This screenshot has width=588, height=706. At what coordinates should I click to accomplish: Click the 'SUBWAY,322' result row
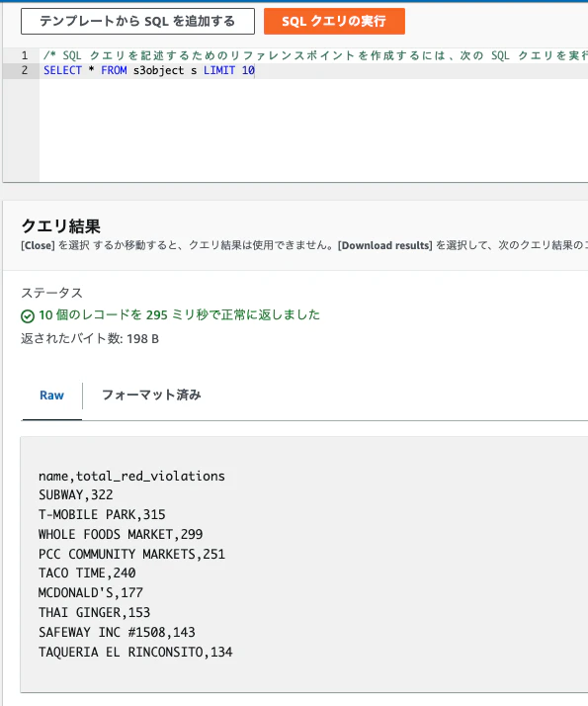point(75,494)
